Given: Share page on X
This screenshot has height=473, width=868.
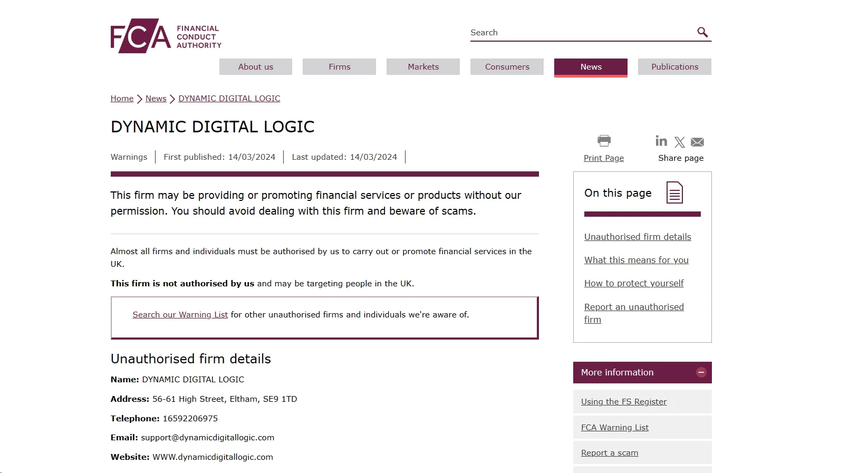Looking at the screenshot, I should point(680,142).
